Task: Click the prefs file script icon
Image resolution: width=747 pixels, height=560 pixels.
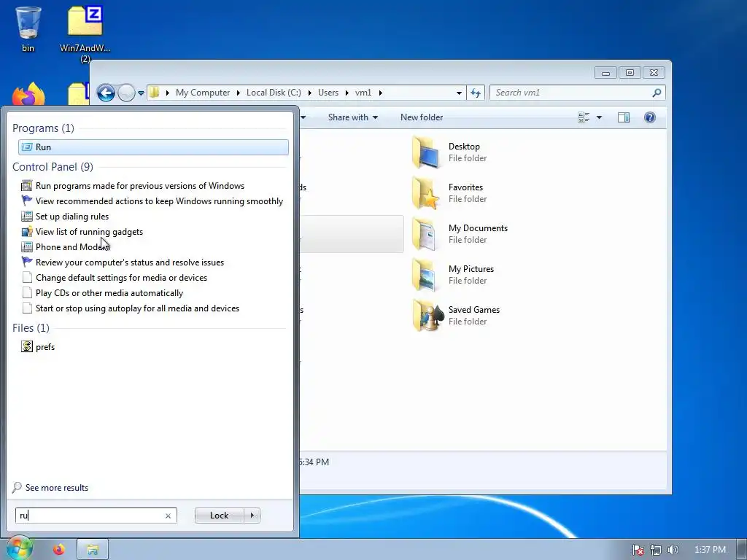Action: [27, 346]
